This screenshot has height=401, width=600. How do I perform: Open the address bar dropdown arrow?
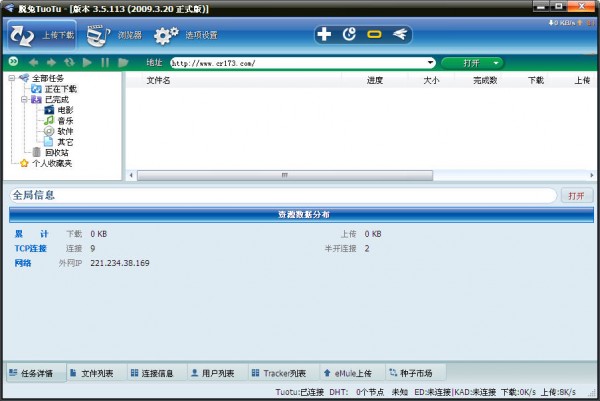click(430, 62)
